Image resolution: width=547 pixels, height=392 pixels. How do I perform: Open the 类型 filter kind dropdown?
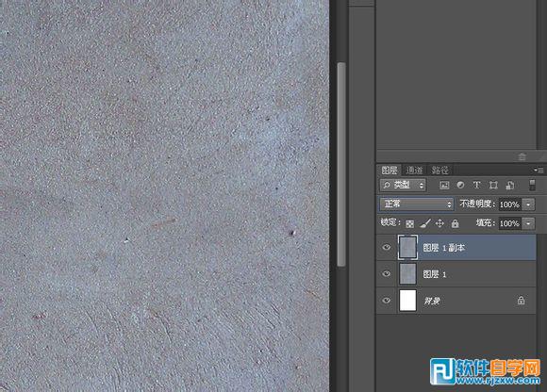coord(403,185)
